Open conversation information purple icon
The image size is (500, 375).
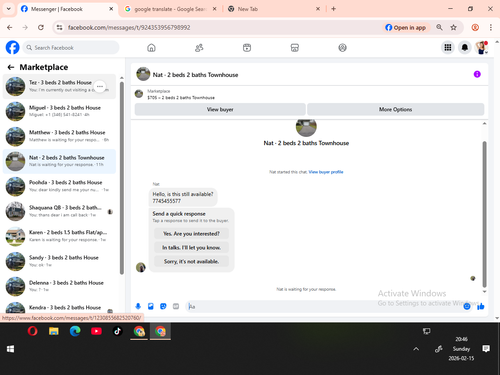(x=477, y=74)
